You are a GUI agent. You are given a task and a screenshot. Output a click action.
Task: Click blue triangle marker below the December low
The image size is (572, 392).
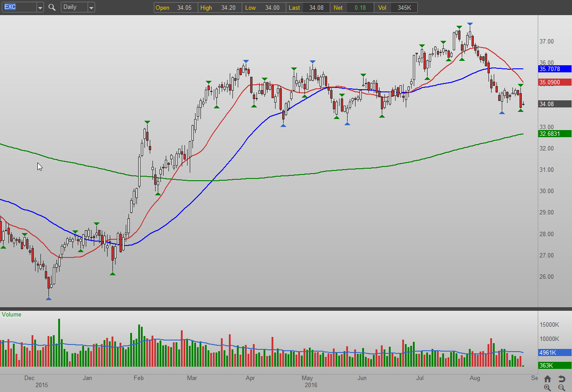pos(48,299)
